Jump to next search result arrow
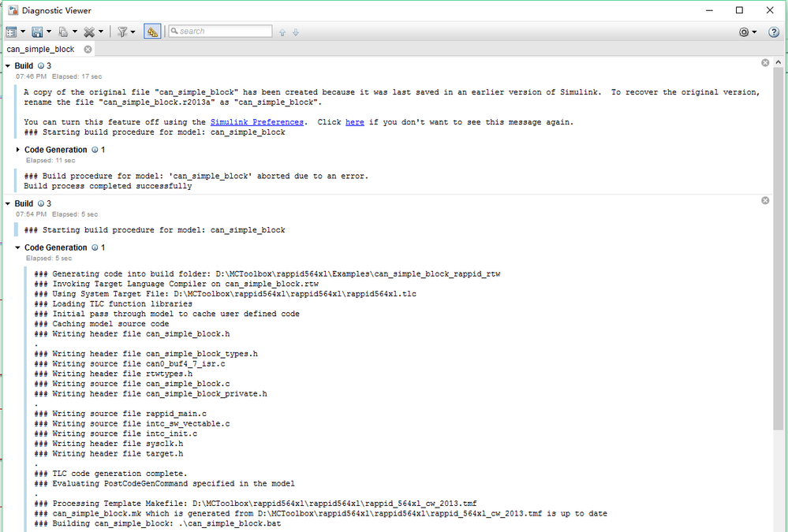 (x=296, y=32)
